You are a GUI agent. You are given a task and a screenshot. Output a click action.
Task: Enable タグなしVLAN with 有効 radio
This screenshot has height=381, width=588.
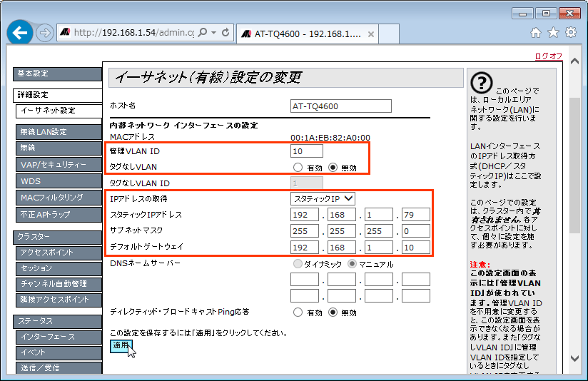(298, 167)
